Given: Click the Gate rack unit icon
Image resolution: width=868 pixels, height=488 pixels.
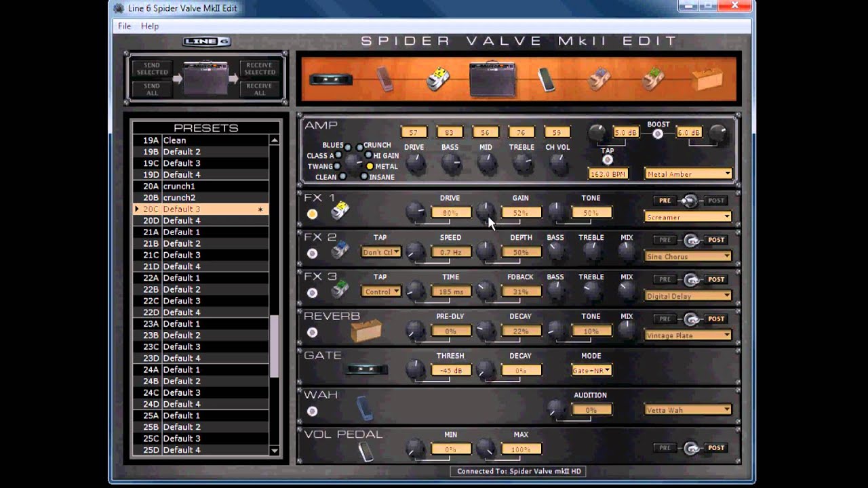Looking at the screenshot, I should 366,370.
